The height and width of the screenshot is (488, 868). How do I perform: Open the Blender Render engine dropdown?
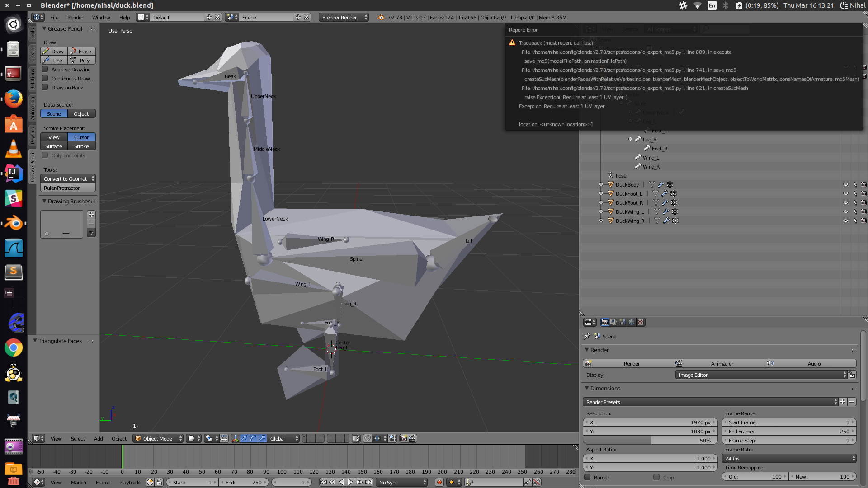point(344,17)
